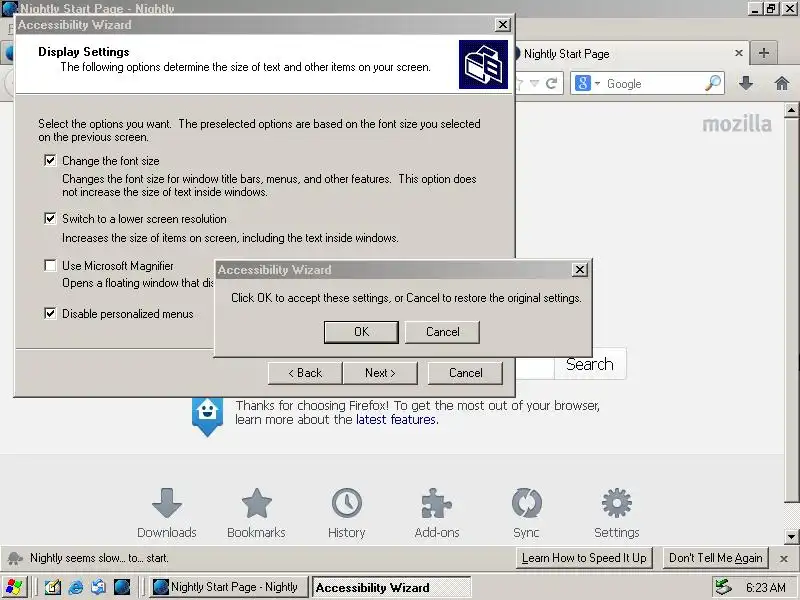800x600 pixels.
Task: Open Add-ons puzzle piece on start page
Action: pyautogui.click(x=437, y=513)
